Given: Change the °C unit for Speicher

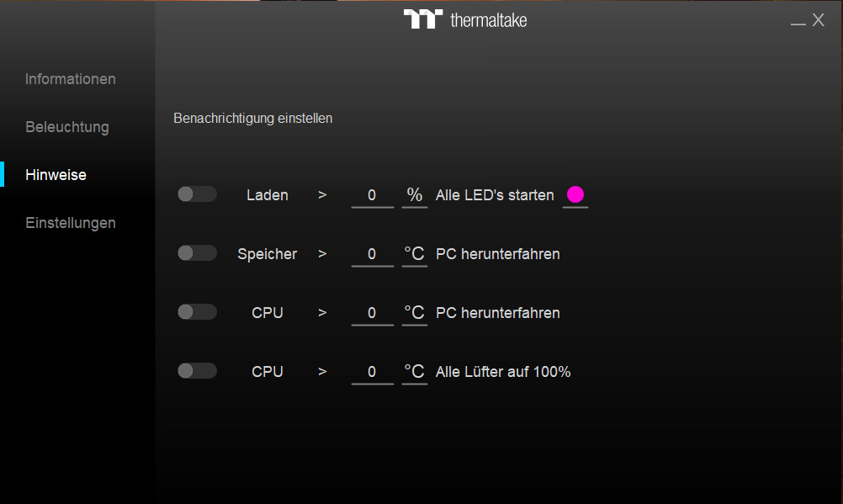Looking at the screenshot, I should point(415,254).
